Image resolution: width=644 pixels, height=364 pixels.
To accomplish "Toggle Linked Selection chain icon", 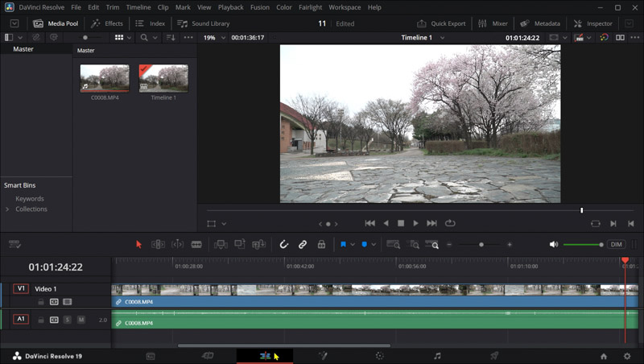I will click(x=303, y=245).
